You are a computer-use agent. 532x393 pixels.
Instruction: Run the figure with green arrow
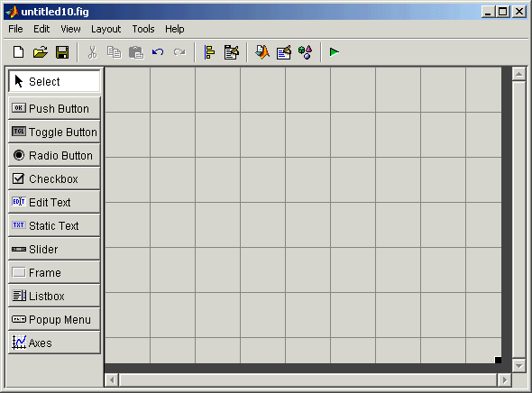(335, 52)
